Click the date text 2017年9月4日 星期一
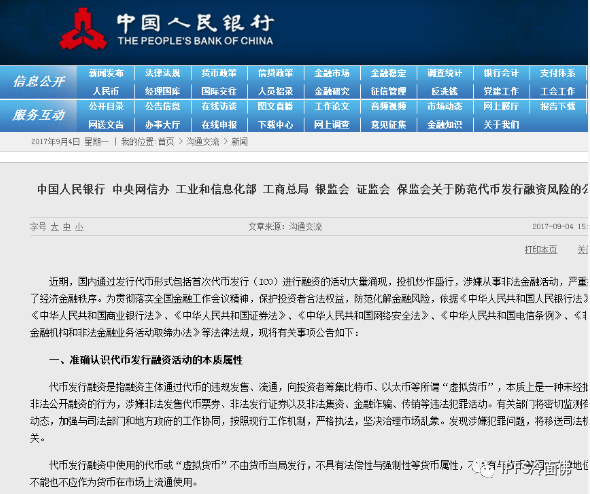 70,142
